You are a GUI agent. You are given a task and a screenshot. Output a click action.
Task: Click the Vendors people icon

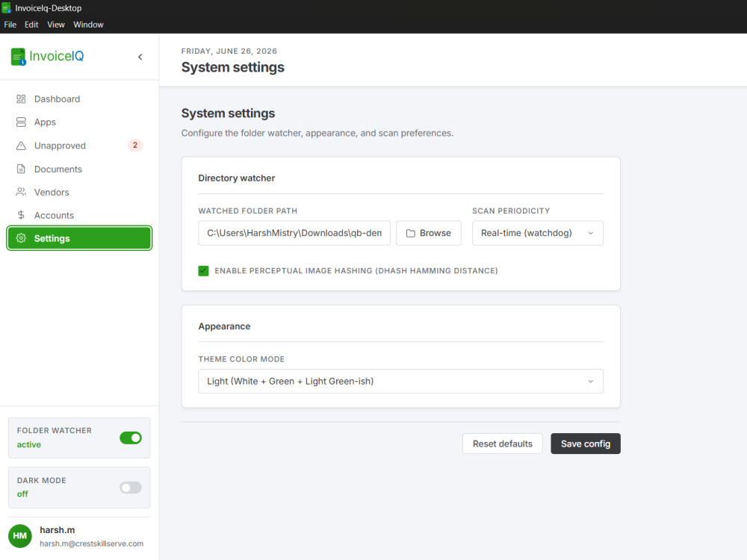pos(21,192)
